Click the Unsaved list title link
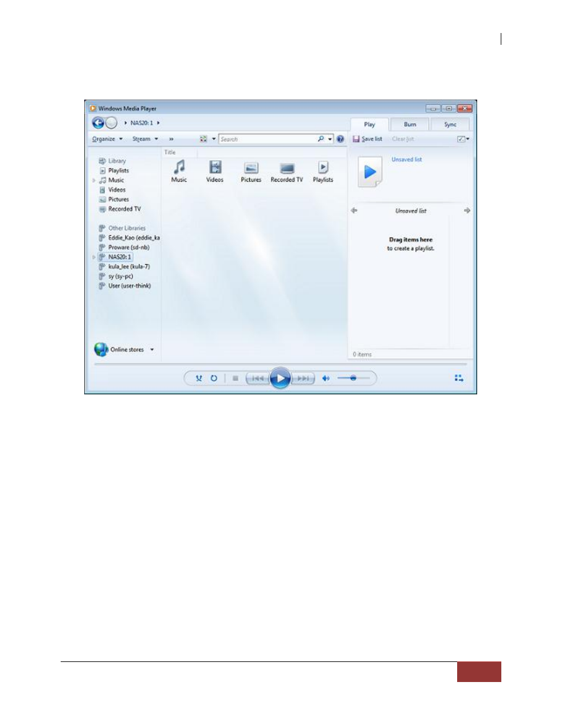This screenshot has width=562, height=728. (x=406, y=159)
